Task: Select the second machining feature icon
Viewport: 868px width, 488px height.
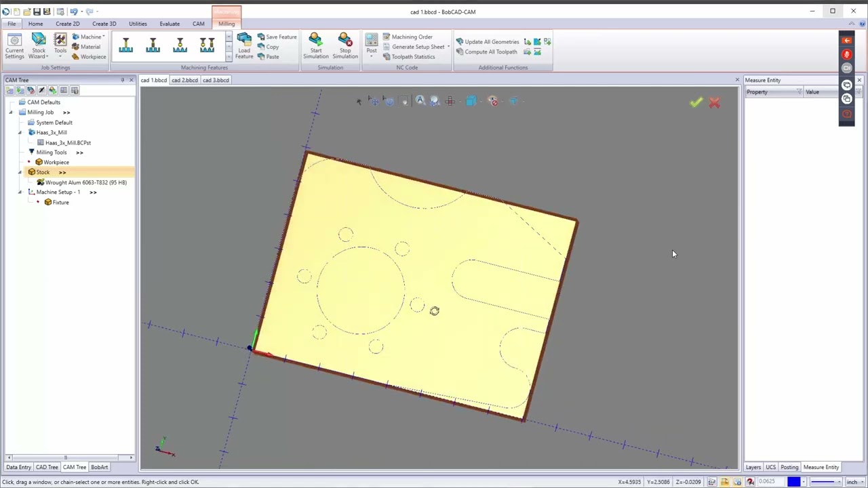Action: (153, 45)
